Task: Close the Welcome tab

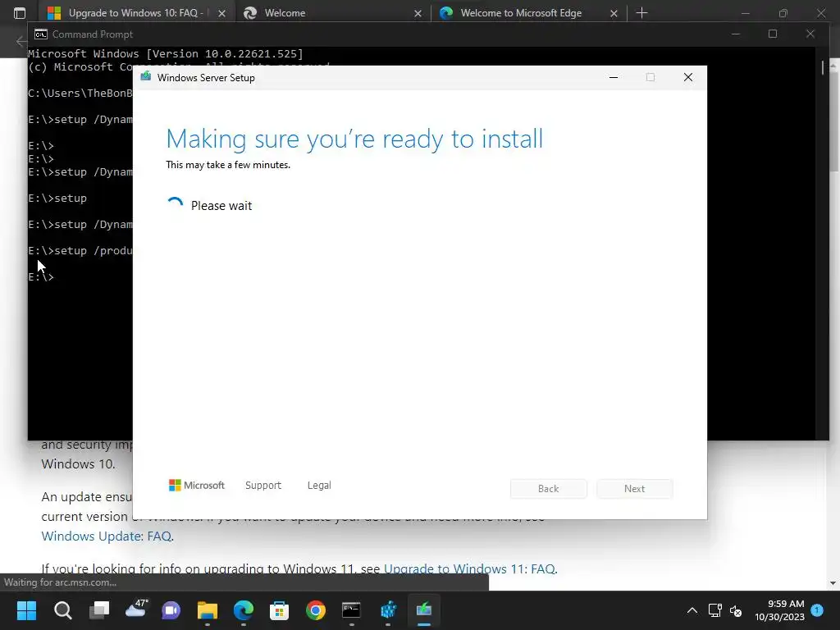Action: [418, 13]
